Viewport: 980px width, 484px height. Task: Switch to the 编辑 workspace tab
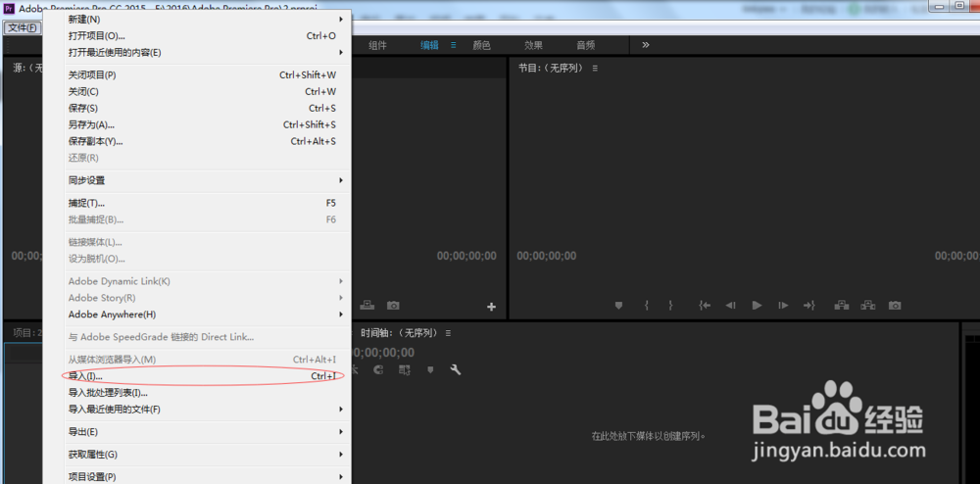(x=429, y=45)
